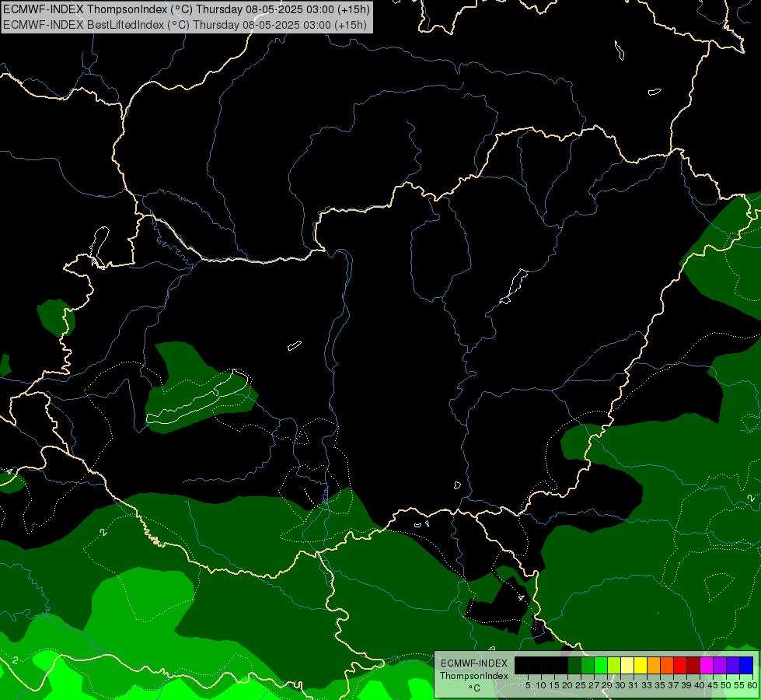Image resolution: width=761 pixels, height=700 pixels.
Task: Select the bright green 27–29 legend swatch
Action: (601, 665)
